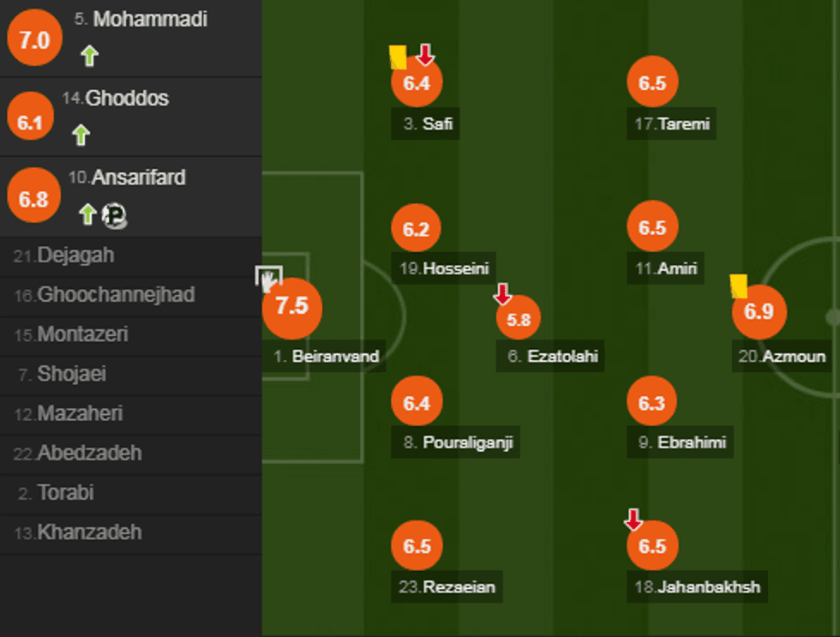Select Ghoochannejhad in the substitutes list
Image resolution: width=840 pixels, height=637 pixels.
pyautogui.click(x=116, y=295)
